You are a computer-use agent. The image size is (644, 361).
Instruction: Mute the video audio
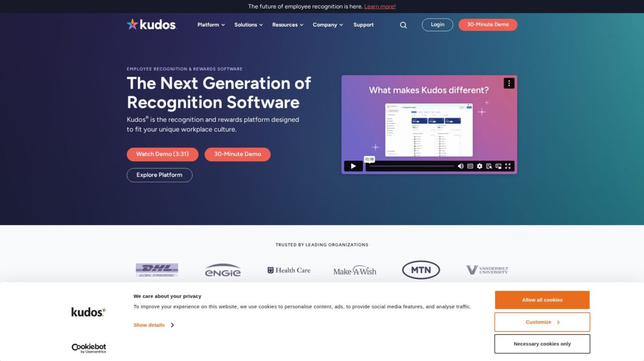coord(460,166)
